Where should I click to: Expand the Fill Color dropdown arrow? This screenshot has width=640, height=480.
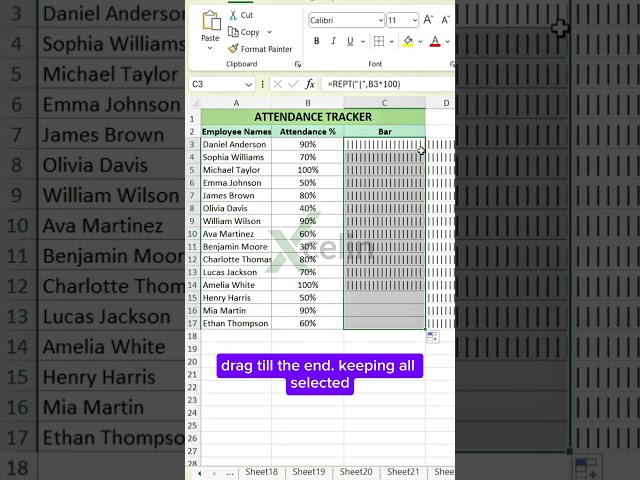pos(420,41)
